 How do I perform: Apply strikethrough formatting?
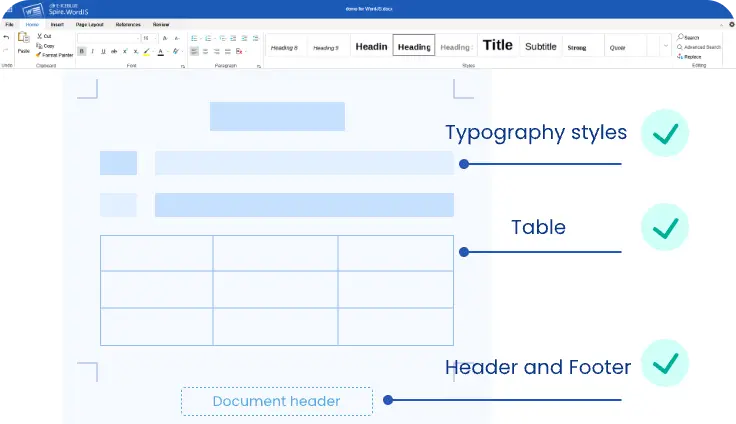click(x=116, y=51)
